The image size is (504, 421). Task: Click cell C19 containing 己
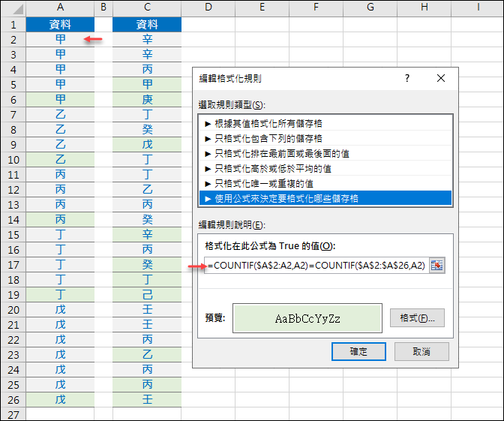(x=147, y=295)
